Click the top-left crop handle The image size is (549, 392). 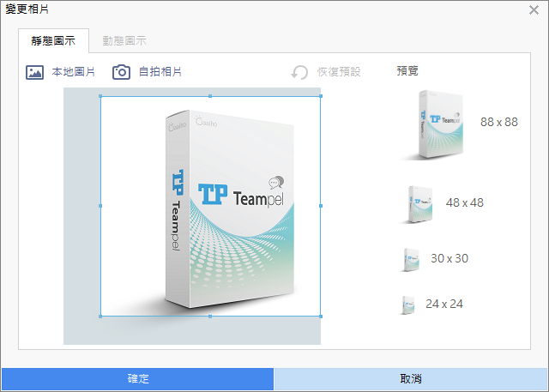tap(100, 96)
